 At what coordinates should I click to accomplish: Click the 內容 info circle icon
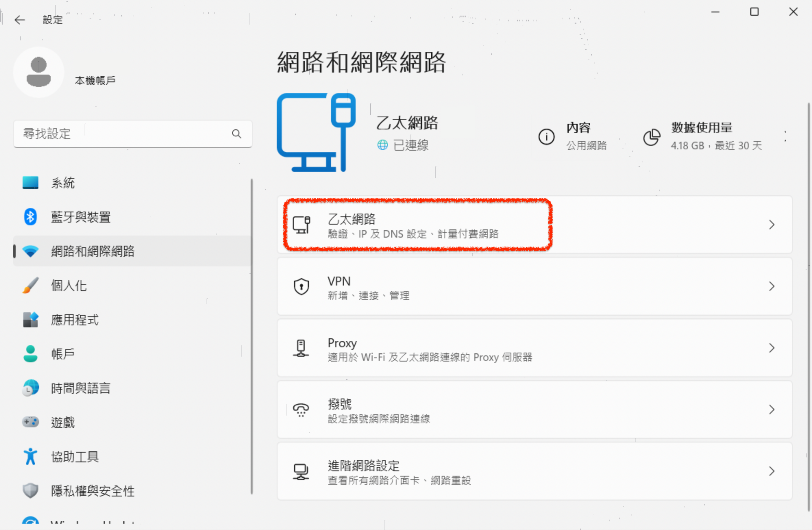[546, 137]
